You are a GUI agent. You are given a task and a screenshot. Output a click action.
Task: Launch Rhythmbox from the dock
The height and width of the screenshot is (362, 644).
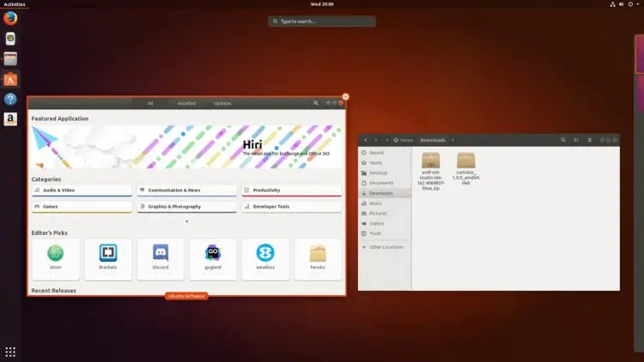click(x=10, y=39)
